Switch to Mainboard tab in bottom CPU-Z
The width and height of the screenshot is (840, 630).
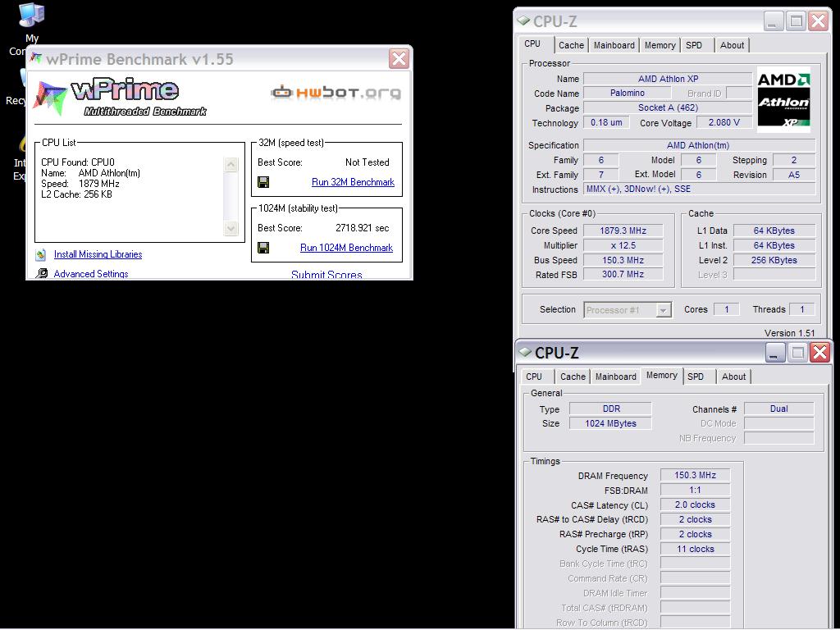pyautogui.click(x=615, y=377)
